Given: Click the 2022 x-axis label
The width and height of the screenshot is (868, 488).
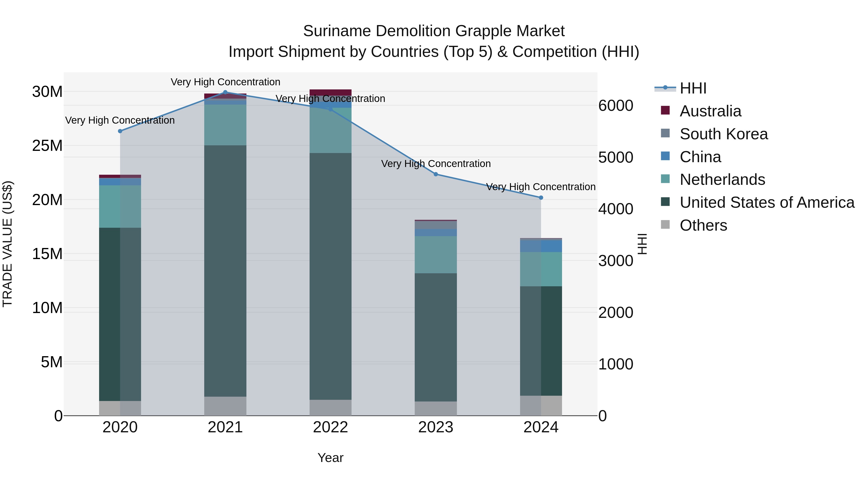Looking at the screenshot, I should point(331,427).
